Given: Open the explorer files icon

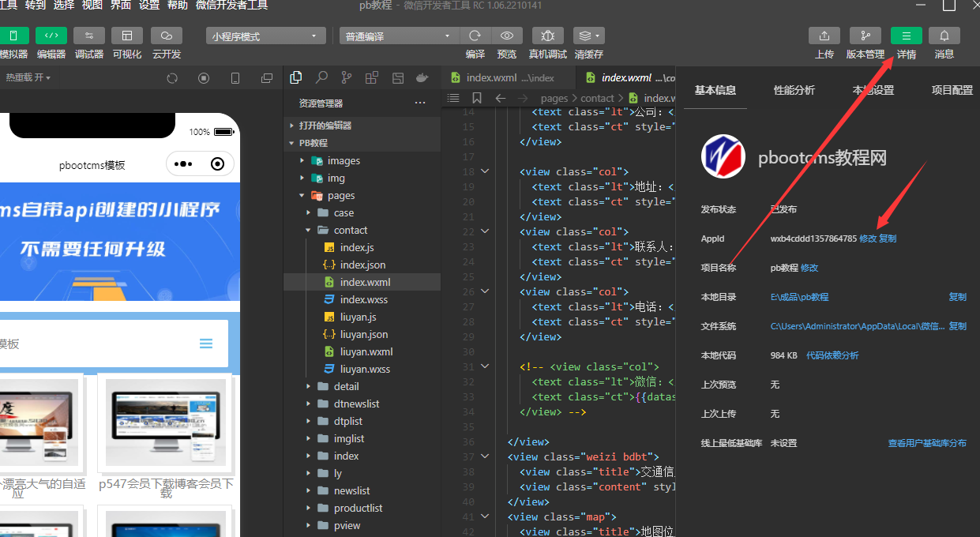Looking at the screenshot, I should pos(296,77).
